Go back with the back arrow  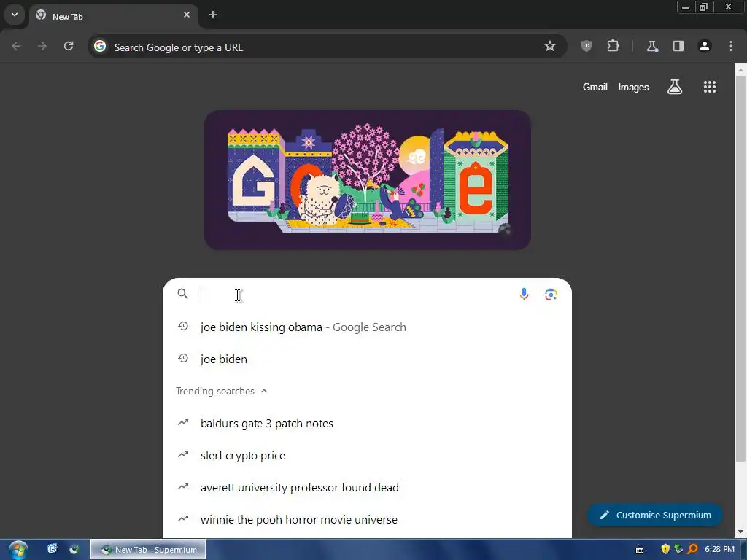pos(16,46)
